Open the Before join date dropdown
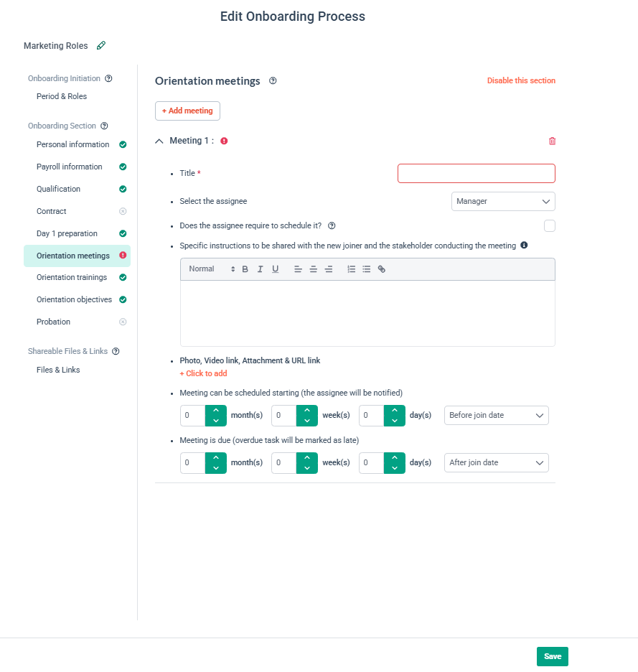Image resolution: width=638 pixels, height=672 pixels. 496,415
